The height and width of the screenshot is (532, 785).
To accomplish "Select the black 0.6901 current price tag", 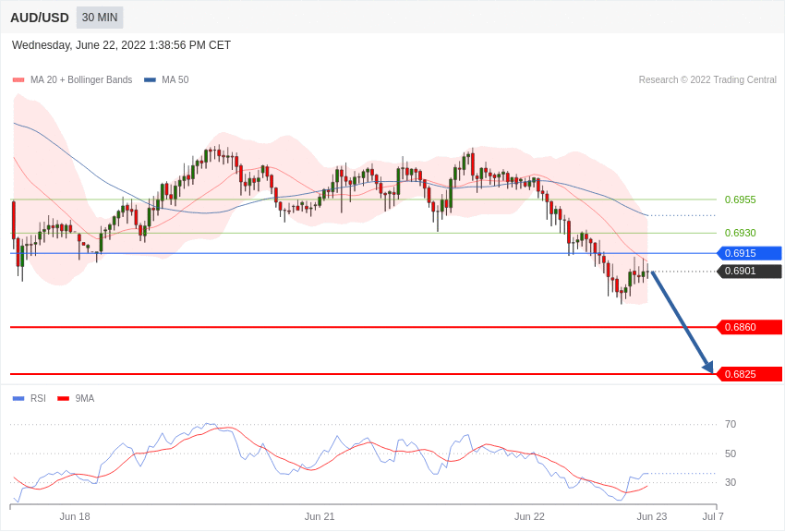I will (x=749, y=272).
